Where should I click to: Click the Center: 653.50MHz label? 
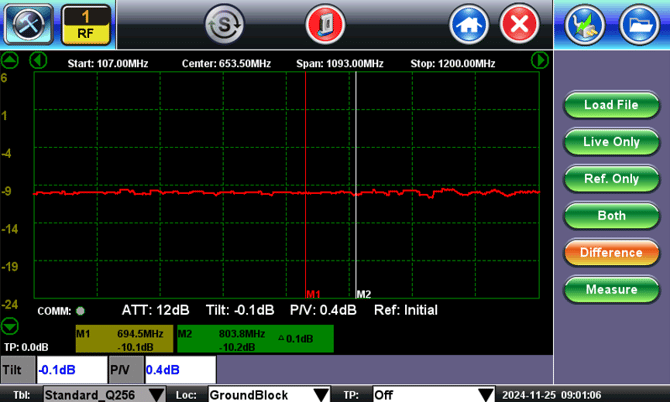coord(226,64)
